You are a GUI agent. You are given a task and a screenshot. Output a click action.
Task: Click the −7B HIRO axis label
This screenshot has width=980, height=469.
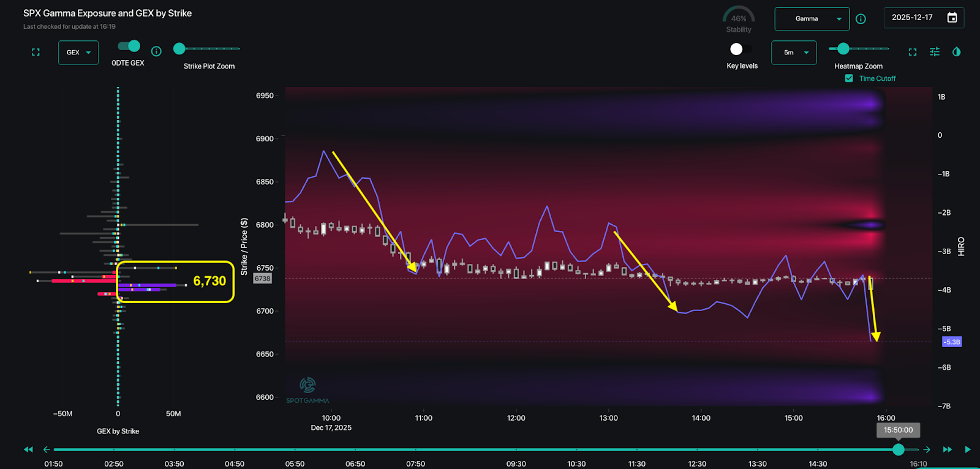943,406
